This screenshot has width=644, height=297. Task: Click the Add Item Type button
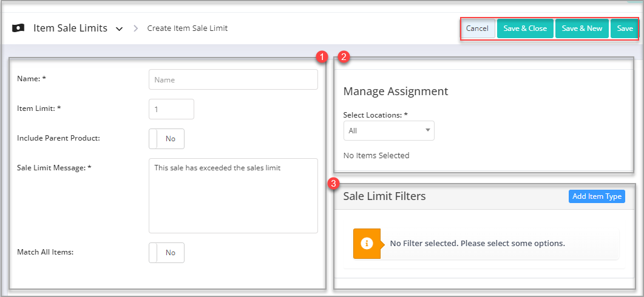coord(597,196)
